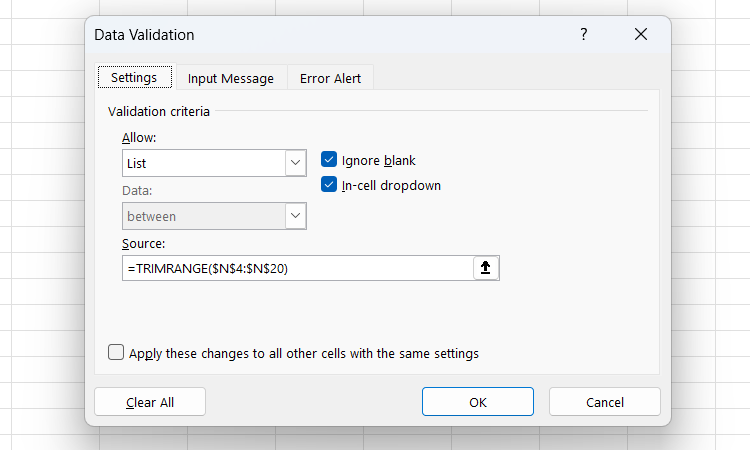Click the Data Validation title bar

click(300, 35)
